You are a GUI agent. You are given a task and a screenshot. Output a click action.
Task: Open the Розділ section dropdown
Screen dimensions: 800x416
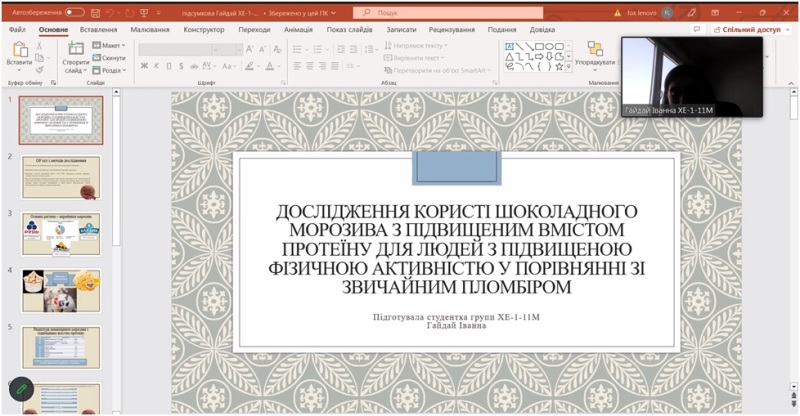point(112,70)
